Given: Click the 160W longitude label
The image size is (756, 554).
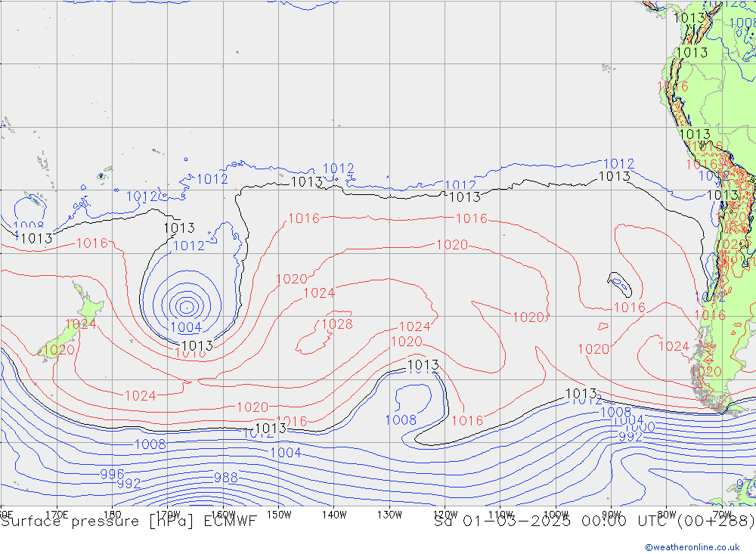Looking at the screenshot, I should coord(223,515).
